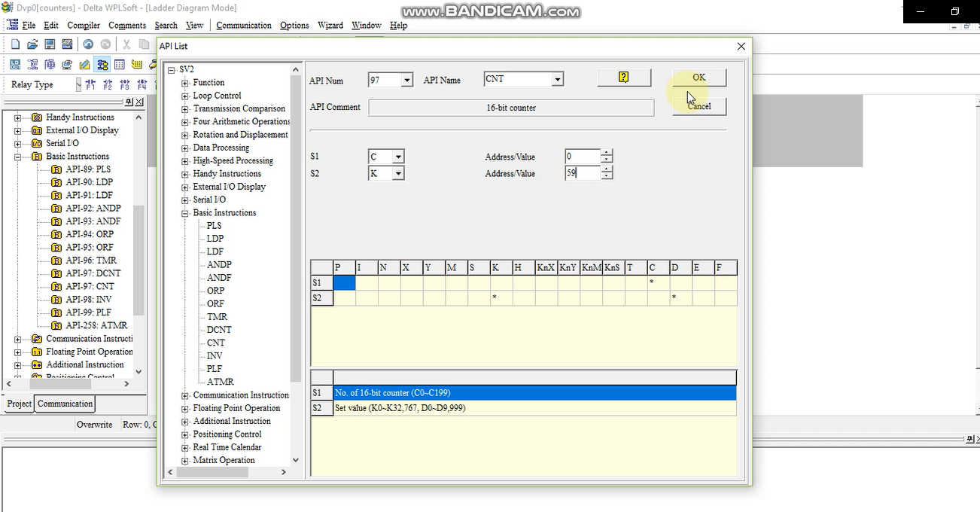The image size is (980, 512).
Task: Select TMR in the API tree
Action: click(217, 317)
